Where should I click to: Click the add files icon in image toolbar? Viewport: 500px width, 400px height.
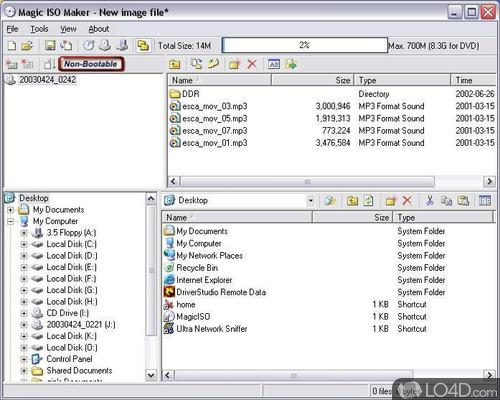[197, 64]
